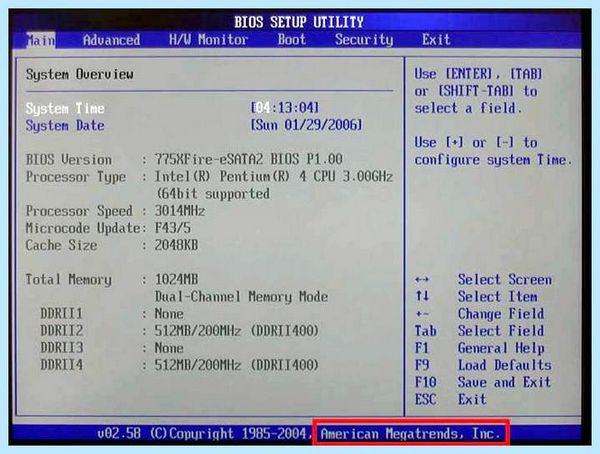Click the left-right arrows key icon

pyautogui.click(x=422, y=279)
